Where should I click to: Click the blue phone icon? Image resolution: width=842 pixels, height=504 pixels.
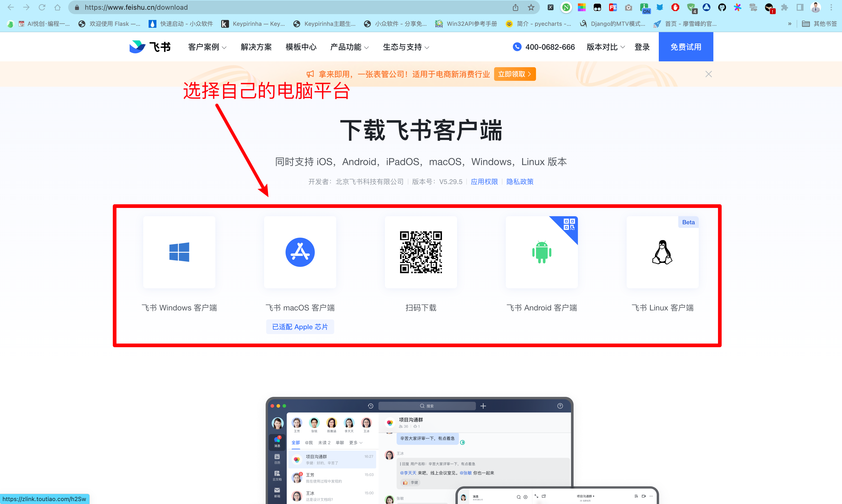[517, 47]
